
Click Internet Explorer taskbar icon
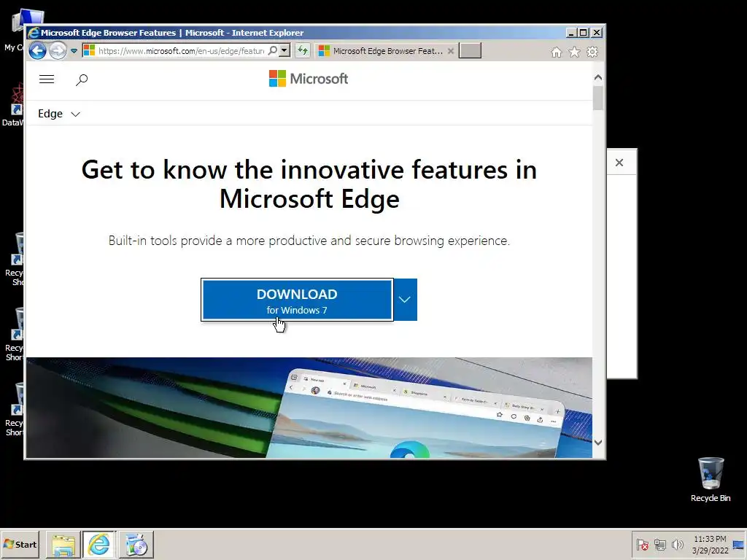tap(99, 545)
